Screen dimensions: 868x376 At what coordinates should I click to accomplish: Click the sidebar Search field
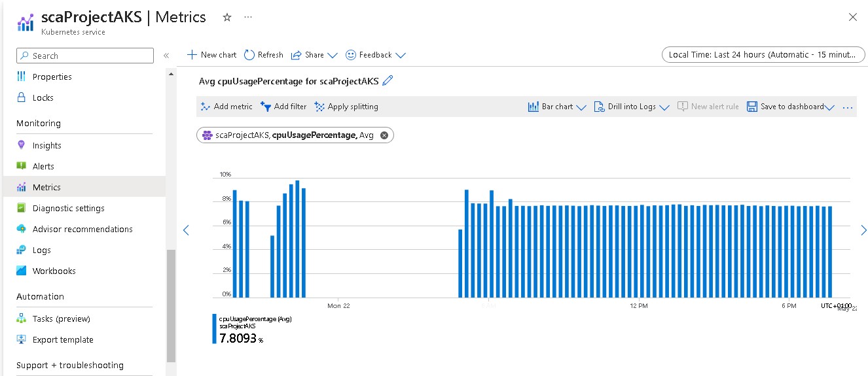pos(85,56)
